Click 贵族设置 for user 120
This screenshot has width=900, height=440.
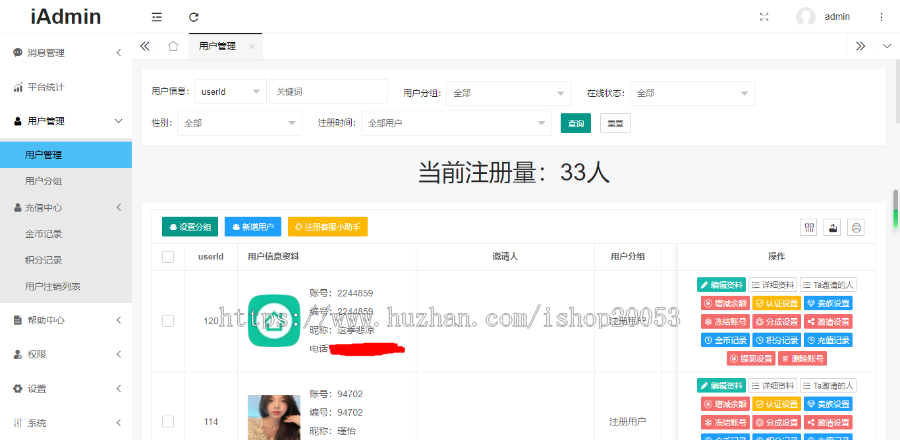828,303
